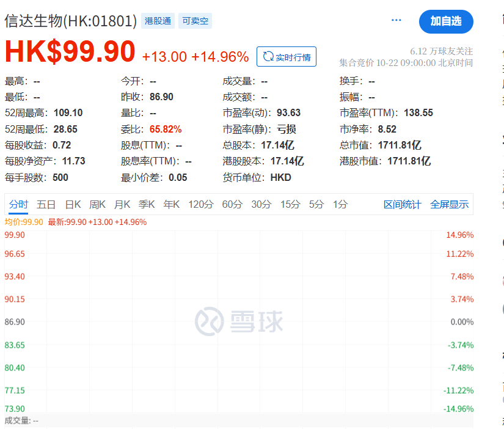
Task: Click the price HK$99.90
Action: click(x=70, y=51)
